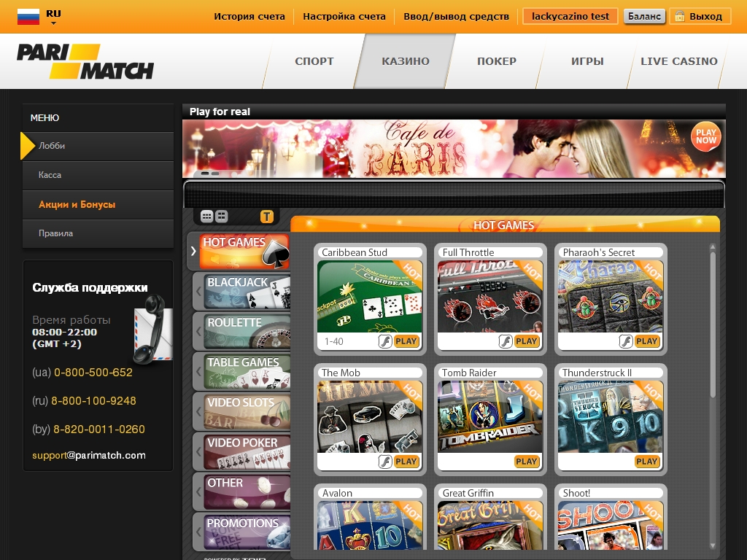The image size is (747, 560).
Task: Switch to large grid view icon
Action: (222, 217)
